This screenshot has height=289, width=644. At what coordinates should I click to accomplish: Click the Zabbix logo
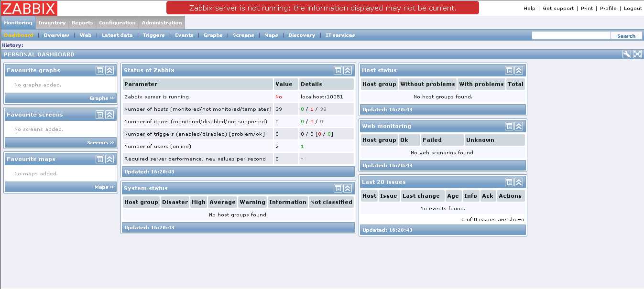tap(29, 8)
